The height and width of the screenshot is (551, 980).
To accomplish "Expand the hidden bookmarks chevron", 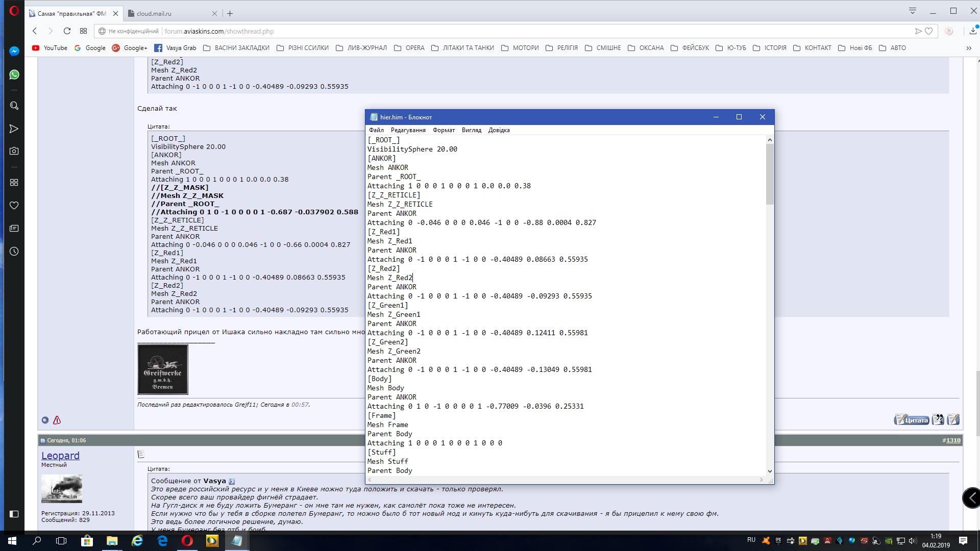I will (969, 48).
